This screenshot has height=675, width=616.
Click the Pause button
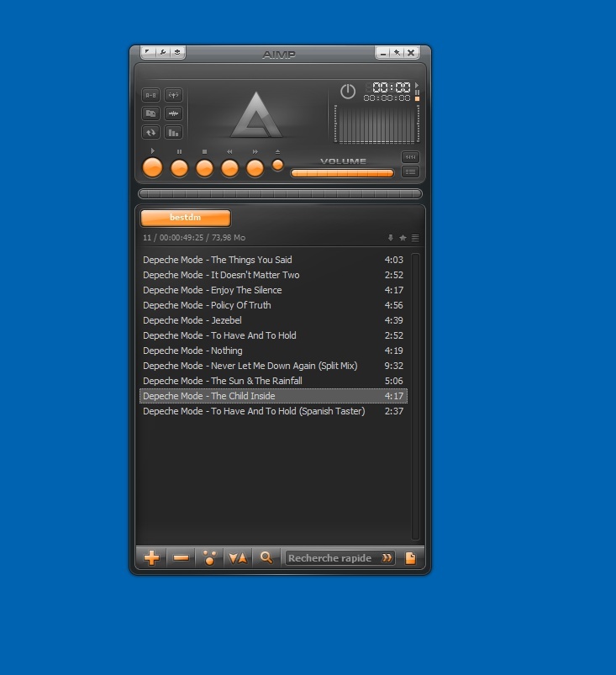coord(180,168)
